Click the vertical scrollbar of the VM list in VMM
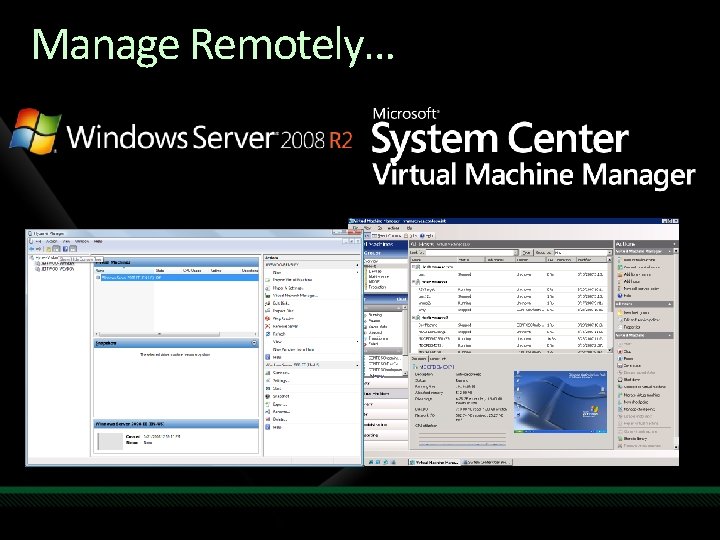Image resolution: width=720 pixels, height=540 pixels. (610, 305)
